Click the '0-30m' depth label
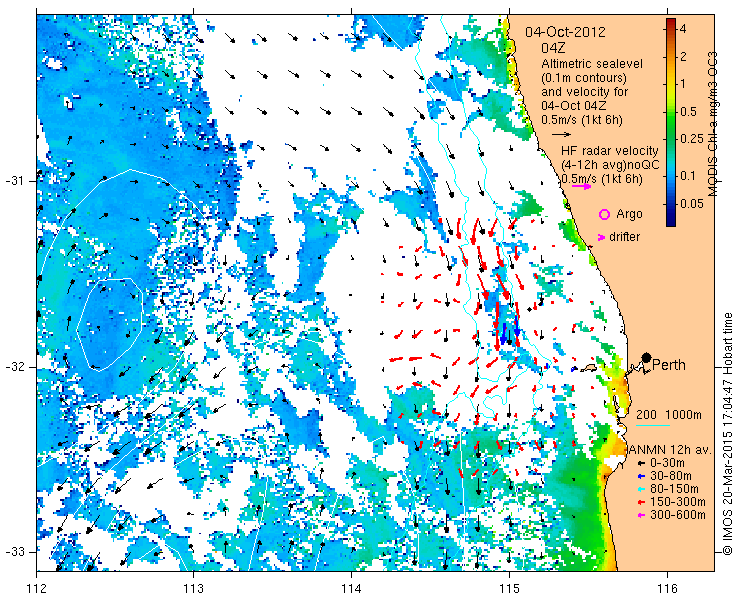Viewport: 740px width, 600px height. (667, 464)
